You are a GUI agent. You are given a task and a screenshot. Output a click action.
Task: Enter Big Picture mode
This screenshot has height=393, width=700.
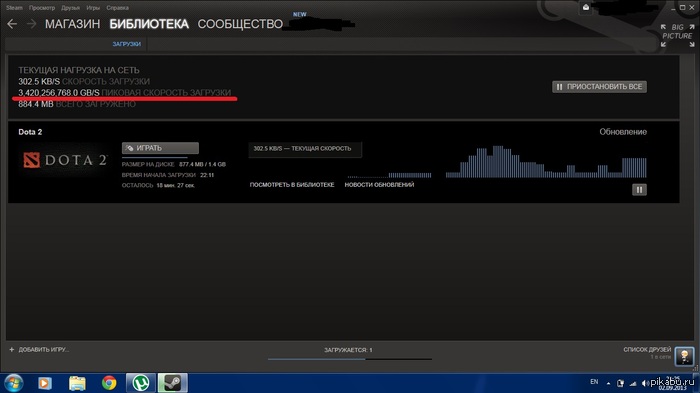[677, 36]
